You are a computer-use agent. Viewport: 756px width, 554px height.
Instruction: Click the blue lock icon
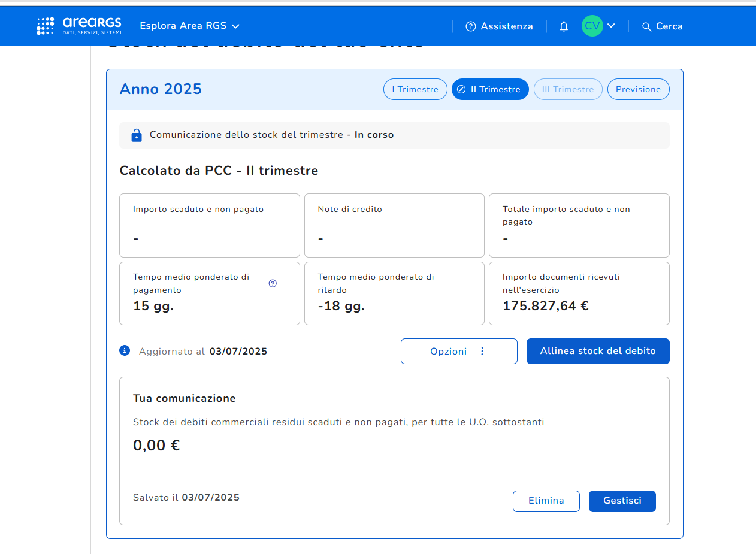[137, 135]
